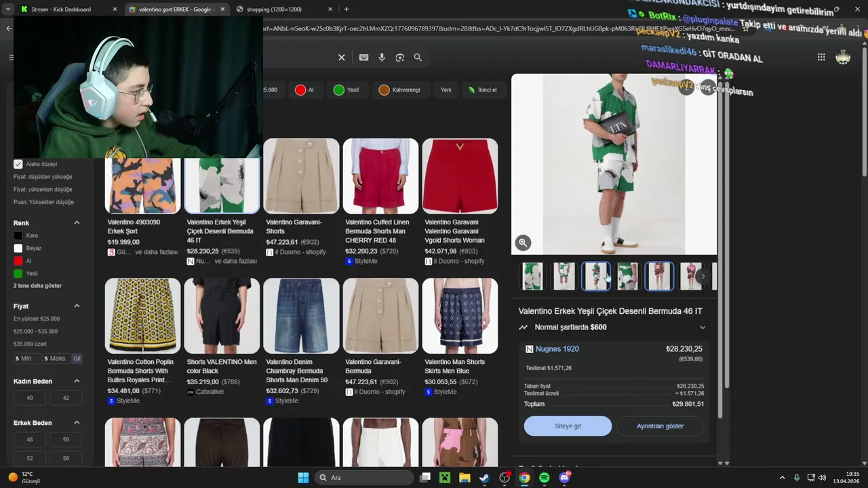Click the Maks. price input field

(x=56, y=359)
